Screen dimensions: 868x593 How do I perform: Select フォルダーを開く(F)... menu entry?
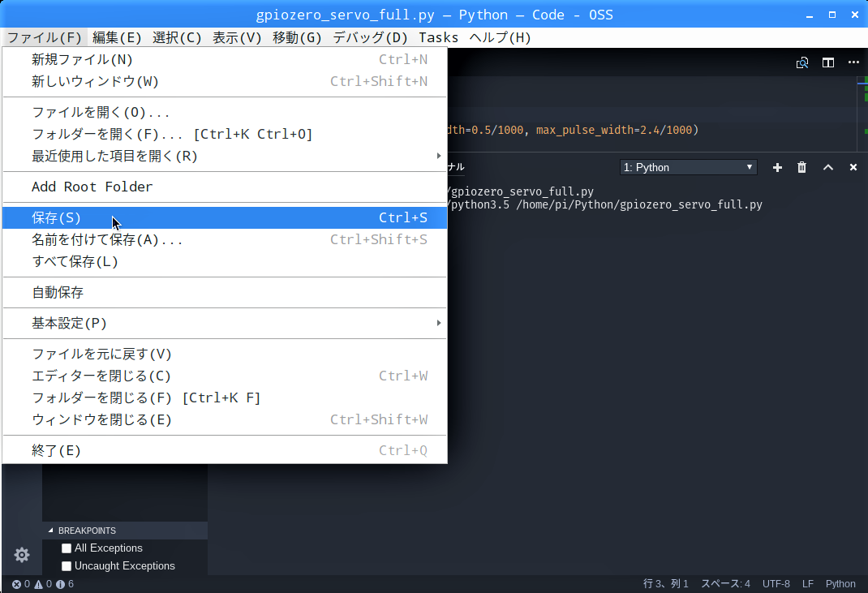click(x=224, y=134)
